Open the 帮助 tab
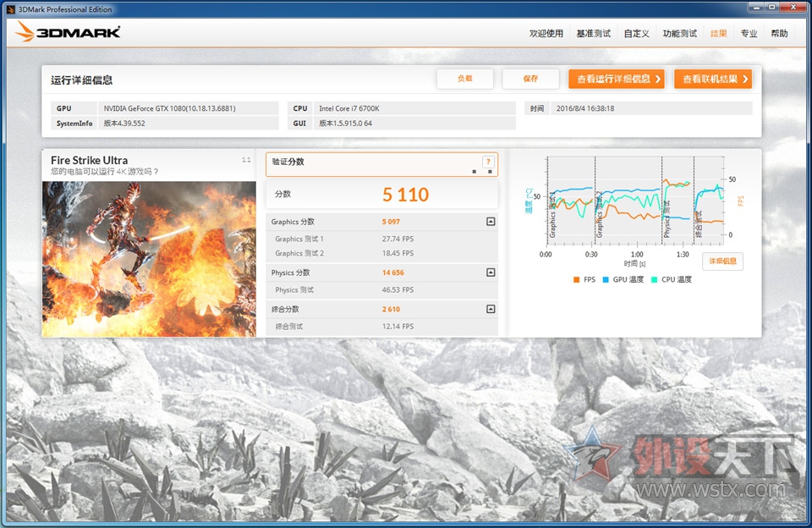812x528 pixels. point(779,34)
